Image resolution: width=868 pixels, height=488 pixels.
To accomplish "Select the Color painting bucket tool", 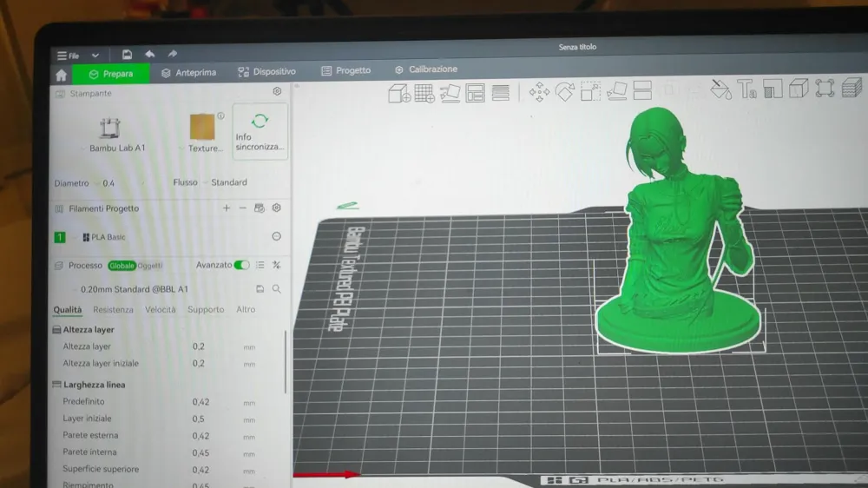I will tap(720, 89).
